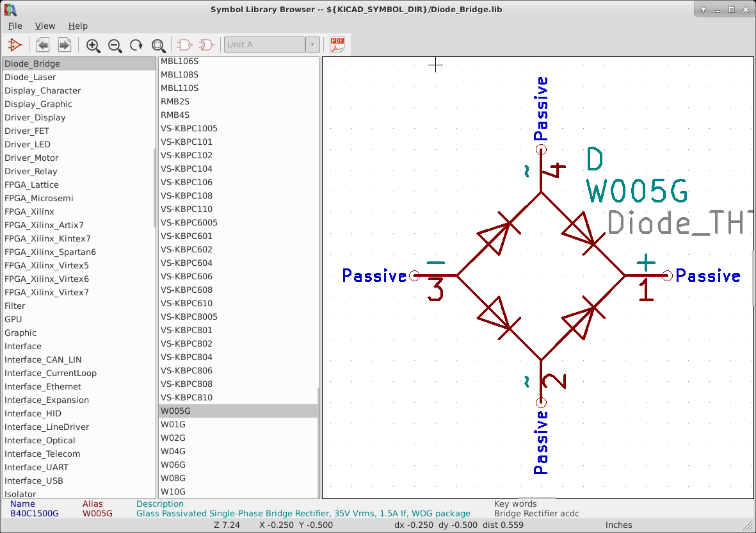The image size is (756, 533).
Task: Open the File menu
Action: tap(15, 26)
